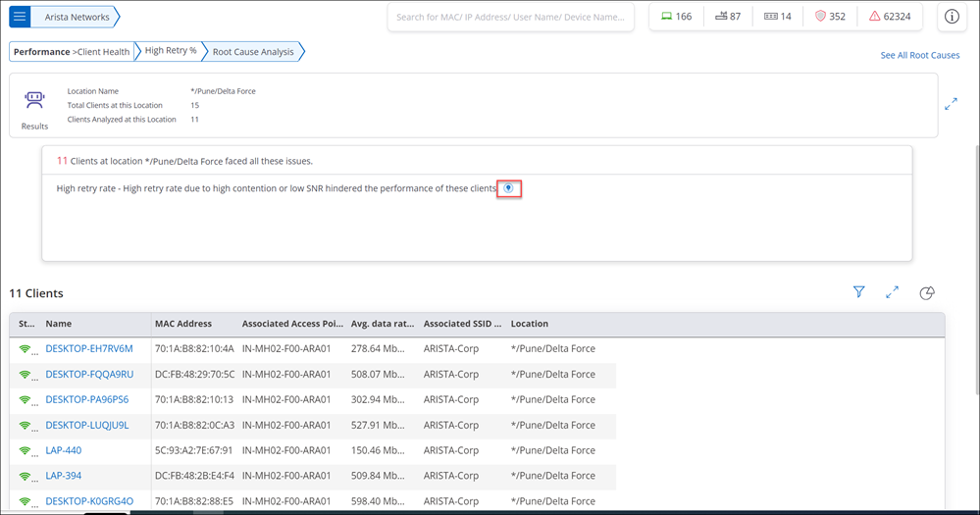Open client DESKTOP-PA96PS6
The width and height of the screenshot is (980, 515).
(87, 399)
